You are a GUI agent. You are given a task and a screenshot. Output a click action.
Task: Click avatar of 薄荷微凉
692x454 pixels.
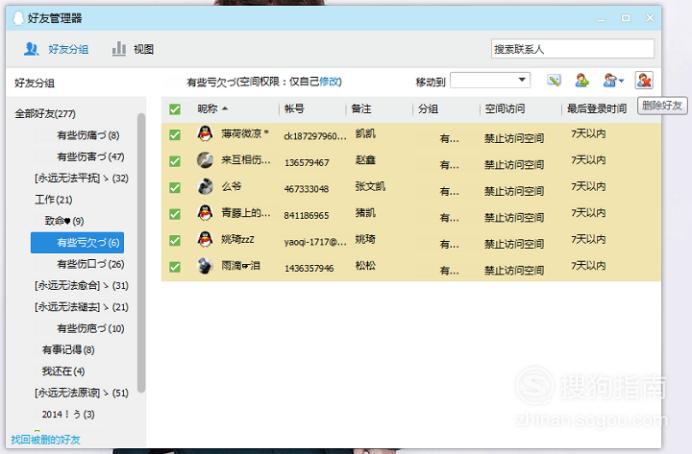point(205,133)
